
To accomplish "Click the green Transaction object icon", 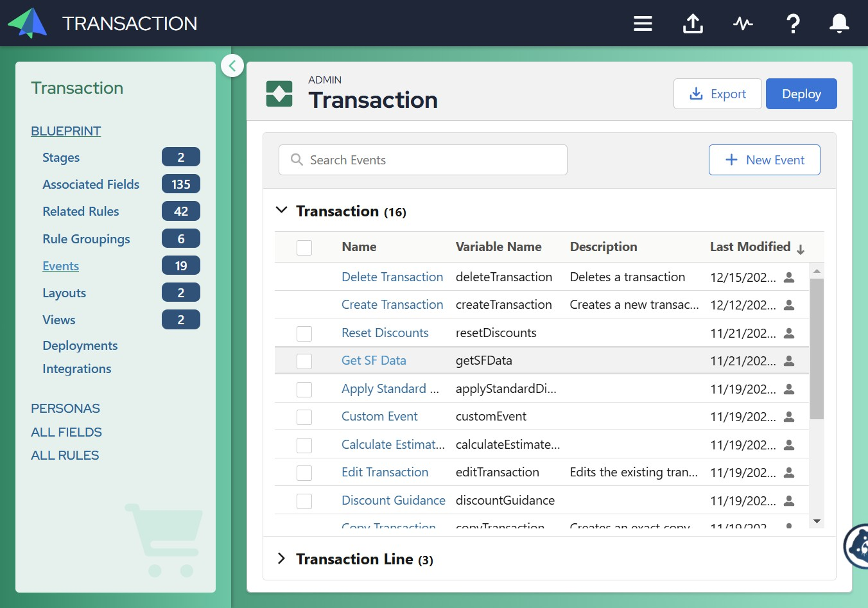I will [x=279, y=94].
